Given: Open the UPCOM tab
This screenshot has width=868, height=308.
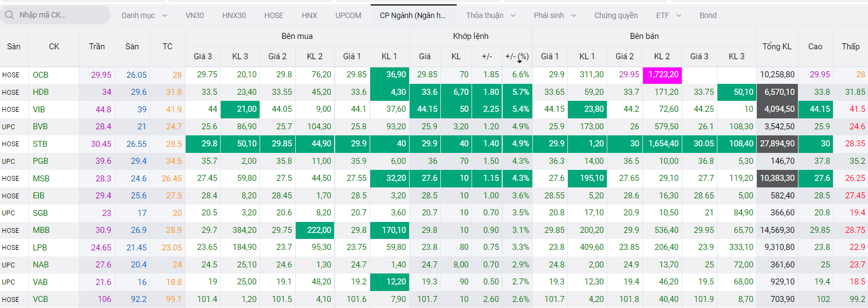Looking at the screenshot, I should tap(348, 15).
